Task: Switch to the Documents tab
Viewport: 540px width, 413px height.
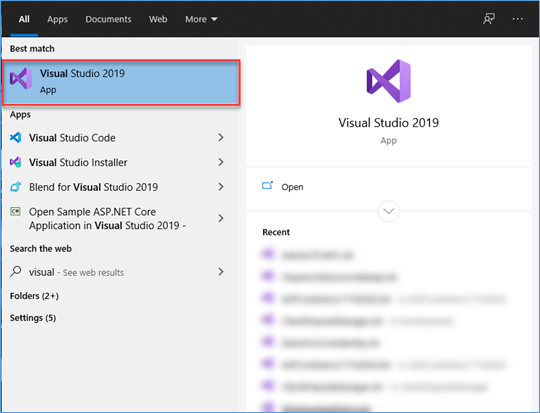Action: pos(108,19)
